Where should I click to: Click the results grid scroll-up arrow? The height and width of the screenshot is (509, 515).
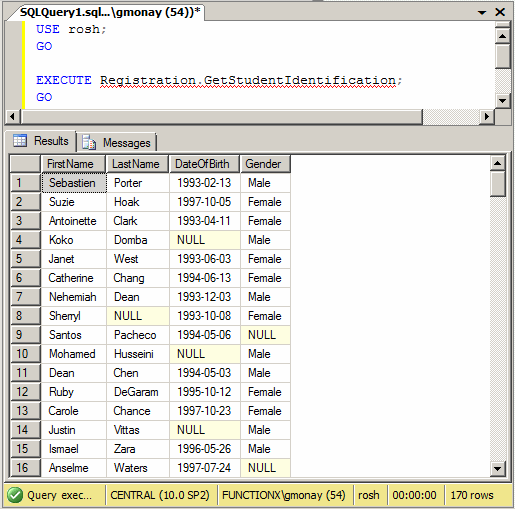(x=498, y=163)
